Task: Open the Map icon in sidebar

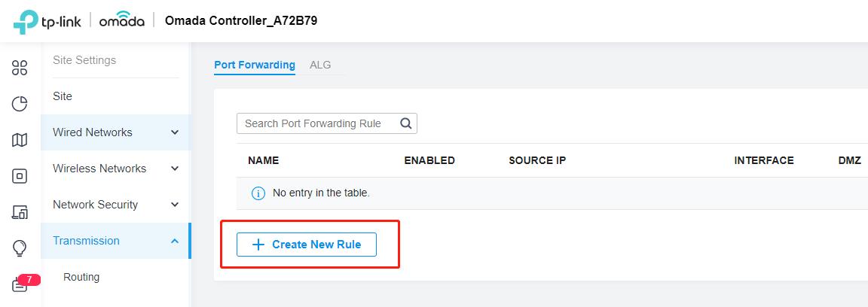Action: click(x=20, y=140)
